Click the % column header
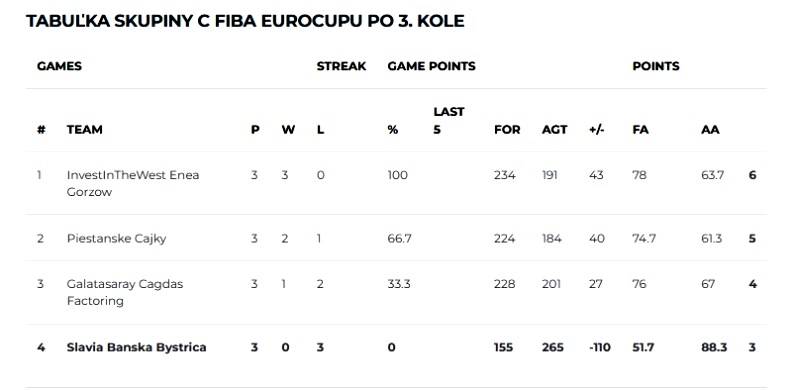790x390 pixels. [x=392, y=129]
